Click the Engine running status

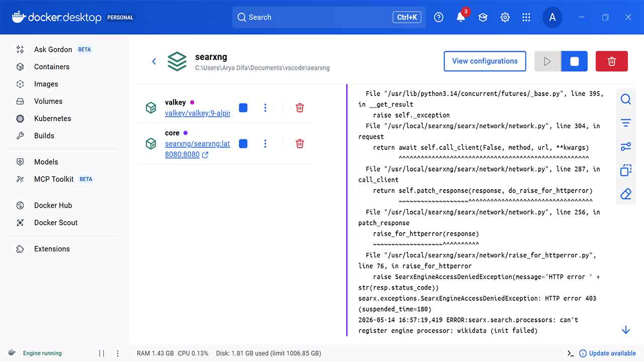tap(42, 353)
